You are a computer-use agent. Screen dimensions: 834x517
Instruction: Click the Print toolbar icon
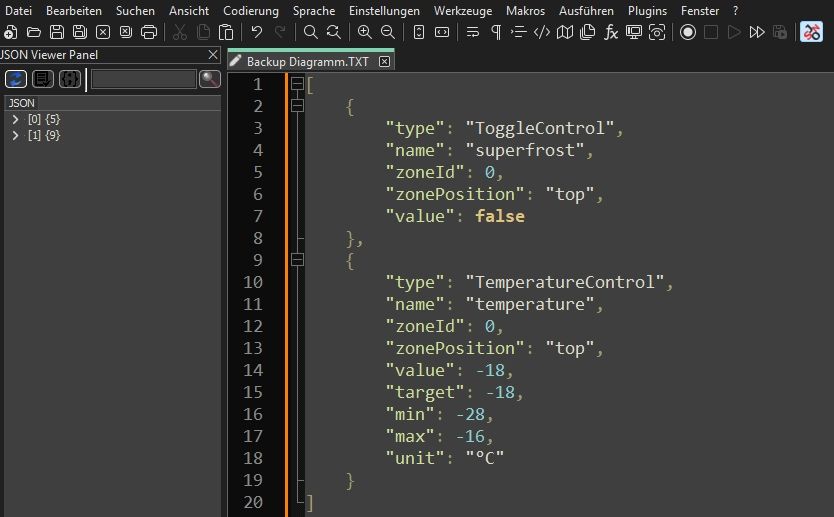pyautogui.click(x=149, y=32)
